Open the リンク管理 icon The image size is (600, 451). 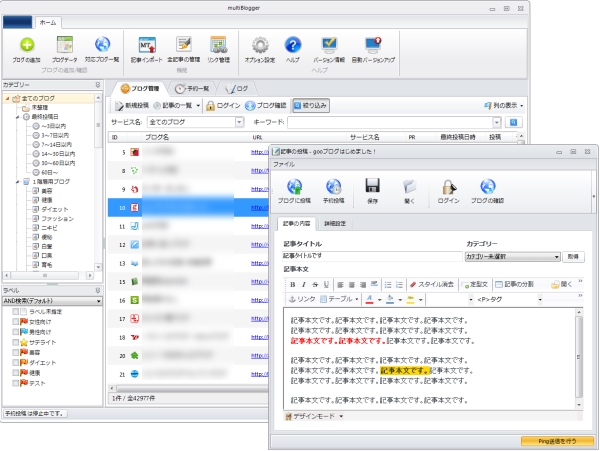218,45
